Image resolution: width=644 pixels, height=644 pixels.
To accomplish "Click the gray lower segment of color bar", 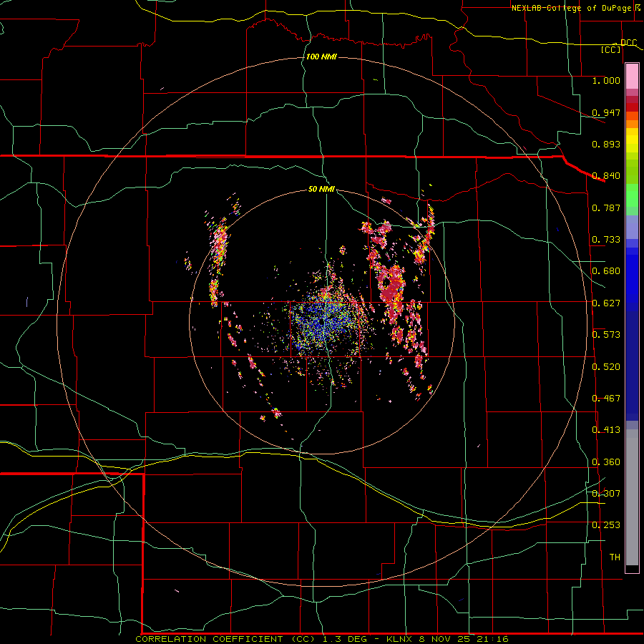I will (x=632, y=497).
